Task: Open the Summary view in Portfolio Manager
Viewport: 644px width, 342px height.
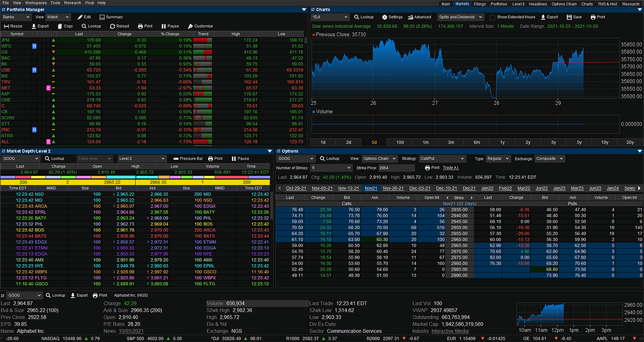Action: pos(110,17)
